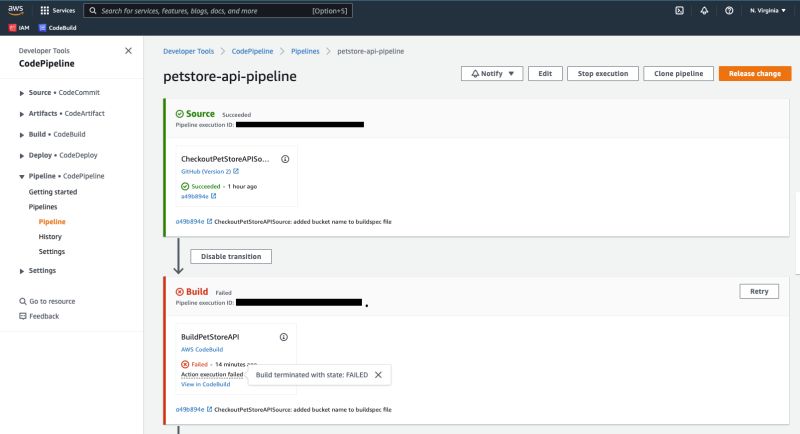Click the AWS logo home icon
Screen dimensions: 800x434
(16, 10)
